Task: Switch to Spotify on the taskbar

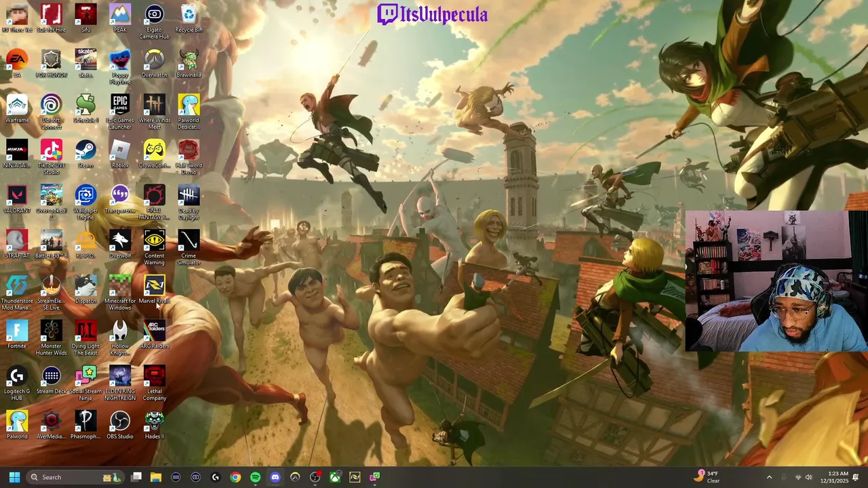Action: coord(255,477)
